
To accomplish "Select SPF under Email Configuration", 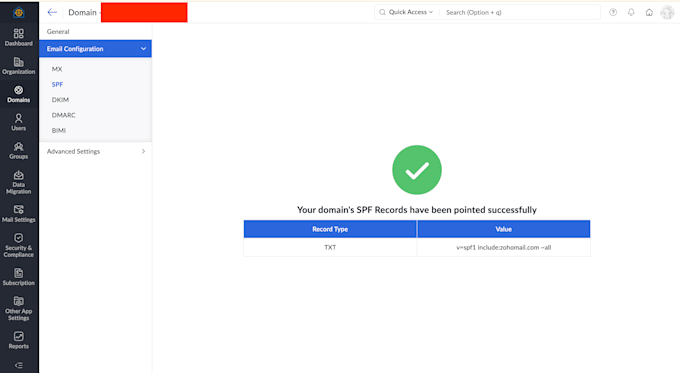I will 57,85.
